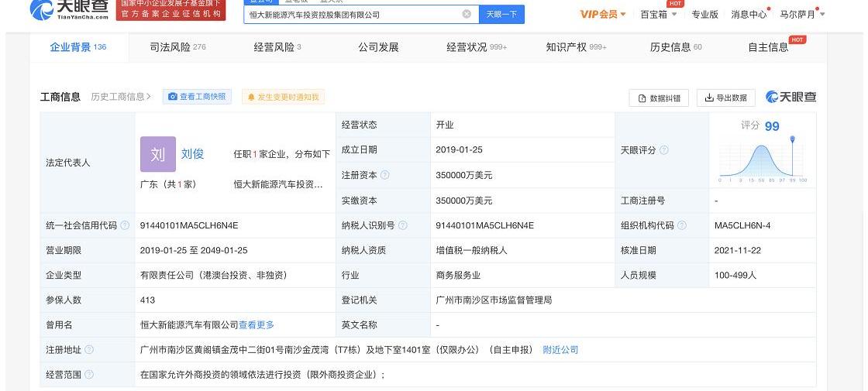Open the 百宝箱 dropdown menu
The image size is (868, 391).
658,15
